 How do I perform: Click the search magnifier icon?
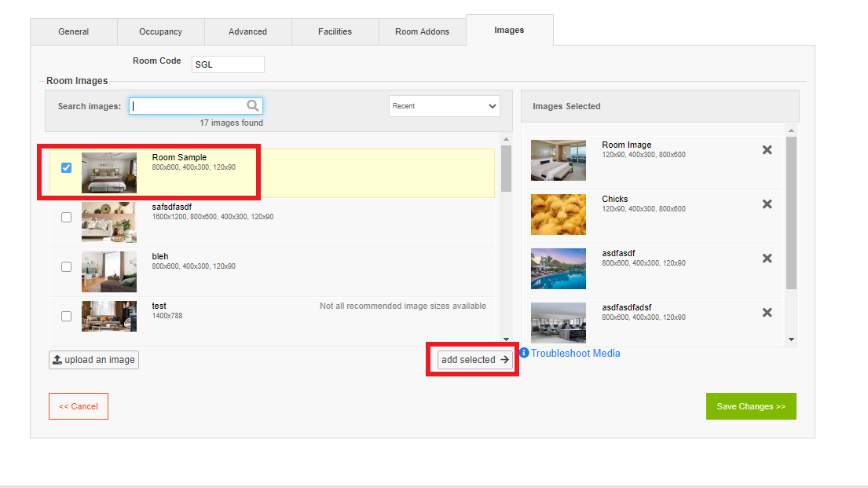(252, 106)
